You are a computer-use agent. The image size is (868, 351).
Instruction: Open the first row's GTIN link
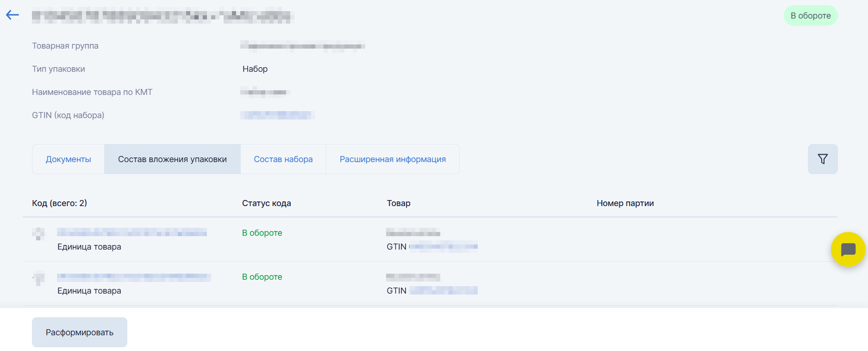click(x=443, y=247)
